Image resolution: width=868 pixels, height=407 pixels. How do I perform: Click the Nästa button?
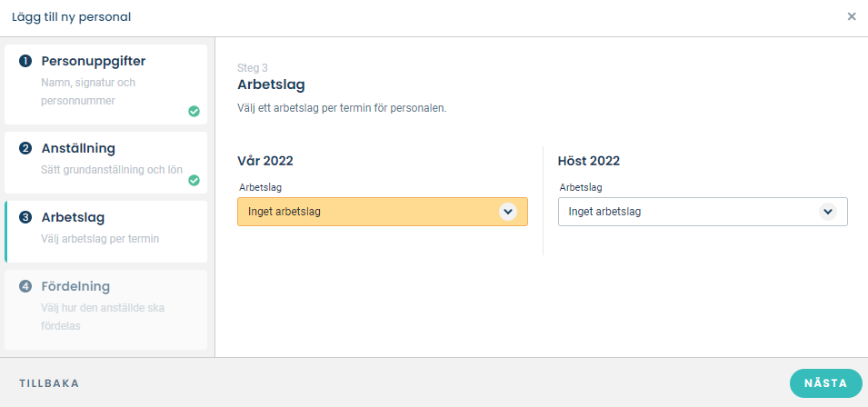point(825,383)
